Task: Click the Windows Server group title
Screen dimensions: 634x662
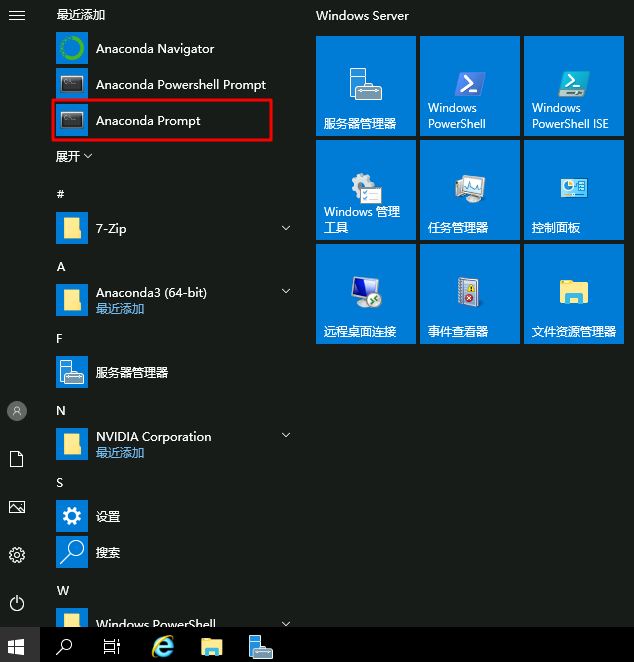Action: (x=362, y=16)
